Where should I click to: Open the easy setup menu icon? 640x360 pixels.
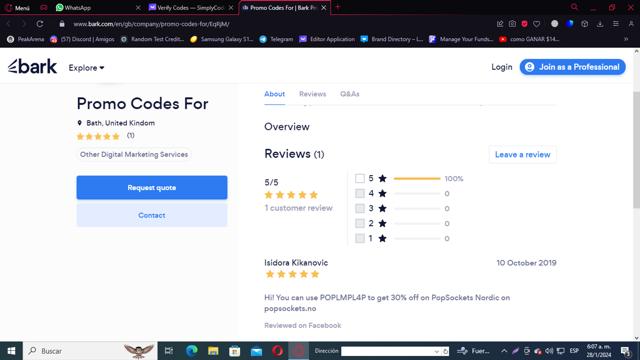click(x=616, y=24)
